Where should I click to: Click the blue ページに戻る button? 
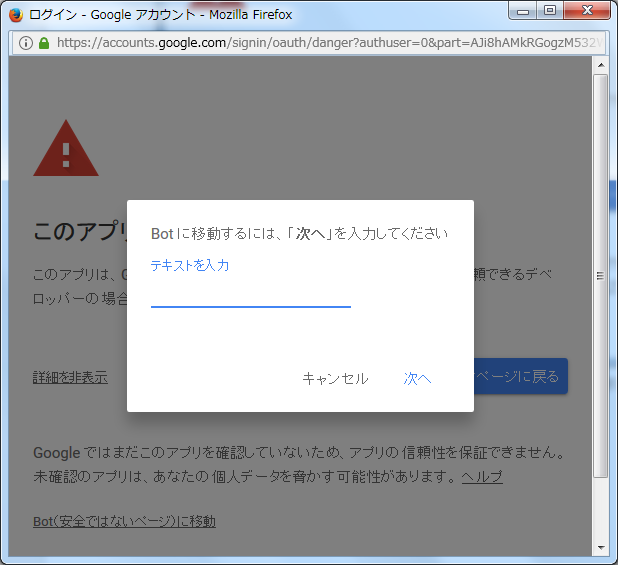pyautogui.click(x=521, y=376)
